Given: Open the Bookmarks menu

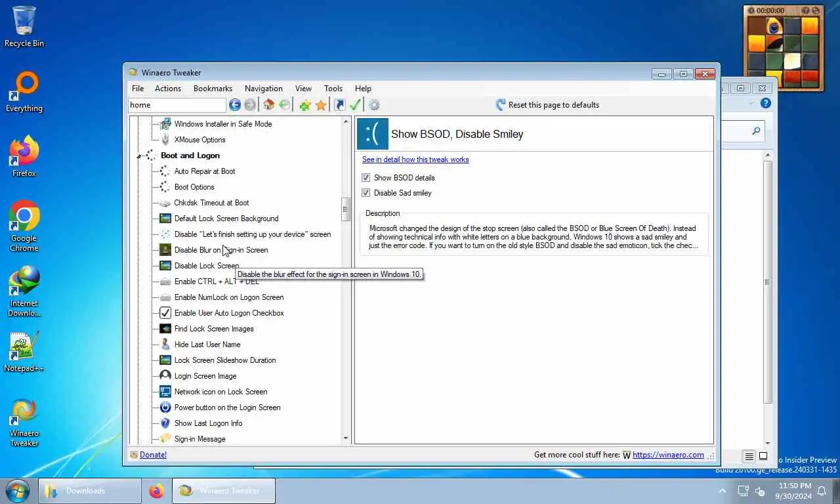Looking at the screenshot, I should pos(213,89).
